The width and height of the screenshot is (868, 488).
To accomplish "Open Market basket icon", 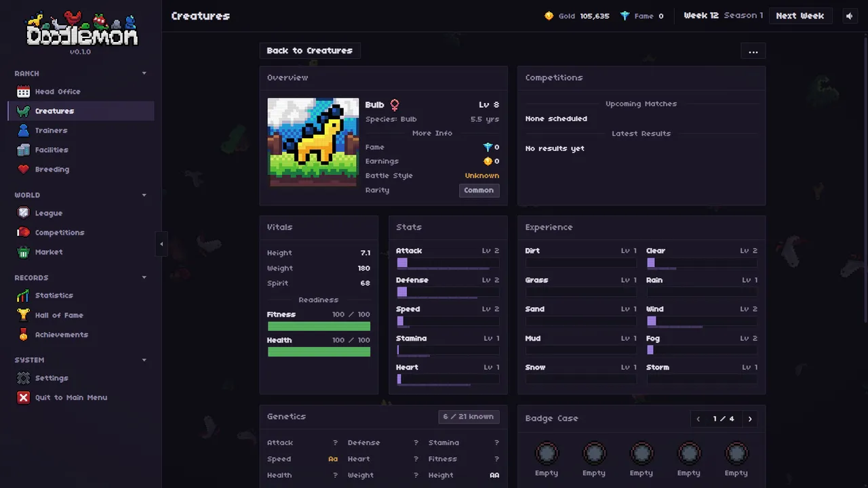I will point(24,252).
